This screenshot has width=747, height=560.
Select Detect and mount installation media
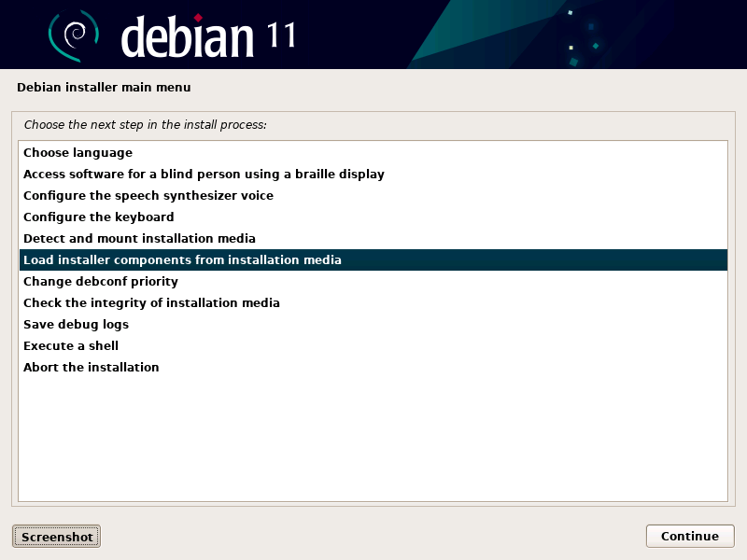pyautogui.click(x=373, y=239)
